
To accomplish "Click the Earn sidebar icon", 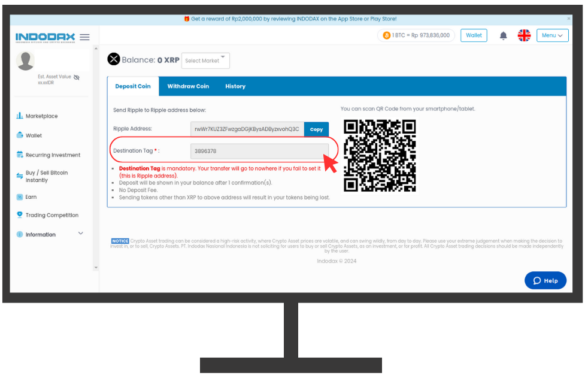I will [x=20, y=197].
